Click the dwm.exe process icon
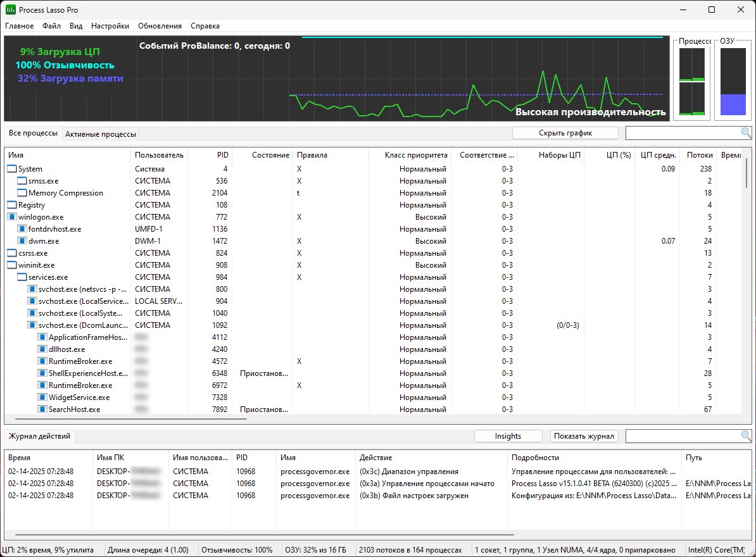This screenshot has height=557, width=756. 22,241
